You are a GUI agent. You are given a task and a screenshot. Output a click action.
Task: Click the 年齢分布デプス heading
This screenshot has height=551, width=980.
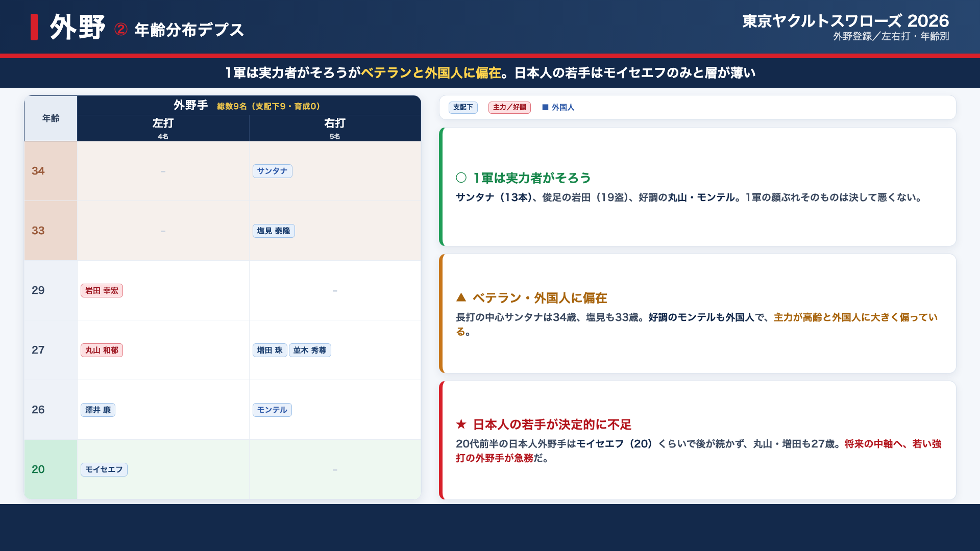pyautogui.click(x=189, y=30)
